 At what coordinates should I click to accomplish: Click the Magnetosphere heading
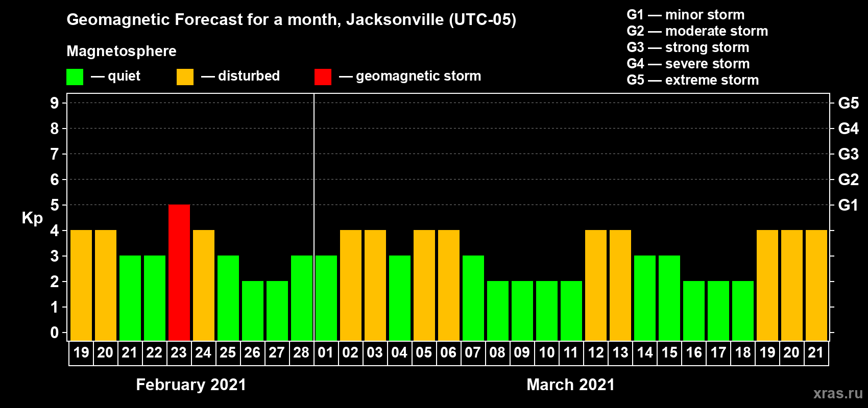pos(122,51)
